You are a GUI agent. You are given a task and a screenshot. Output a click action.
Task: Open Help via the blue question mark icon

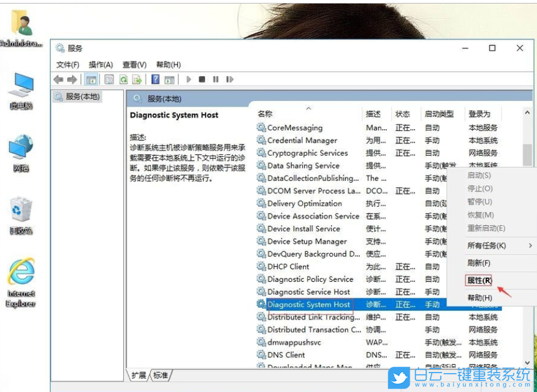pos(155,80)
